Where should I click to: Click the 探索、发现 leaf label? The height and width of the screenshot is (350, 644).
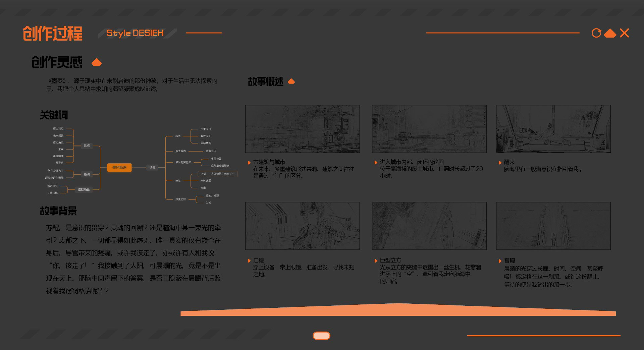(212, 196)
